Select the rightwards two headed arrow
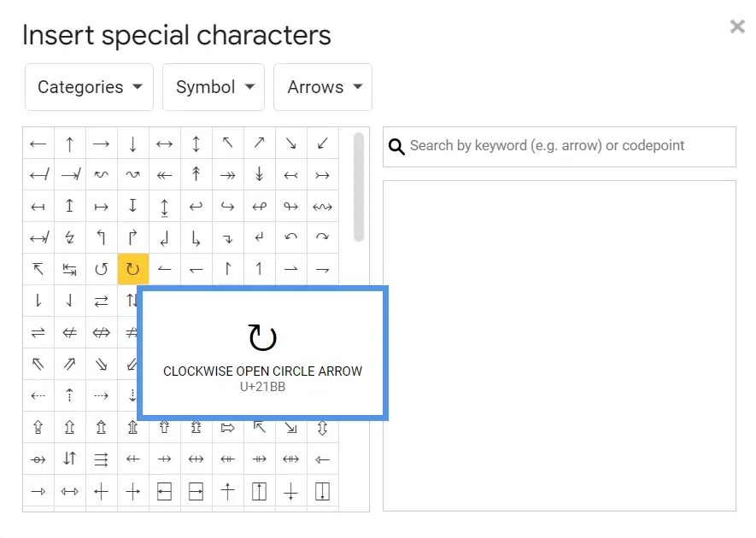 (x=227, y=174)
